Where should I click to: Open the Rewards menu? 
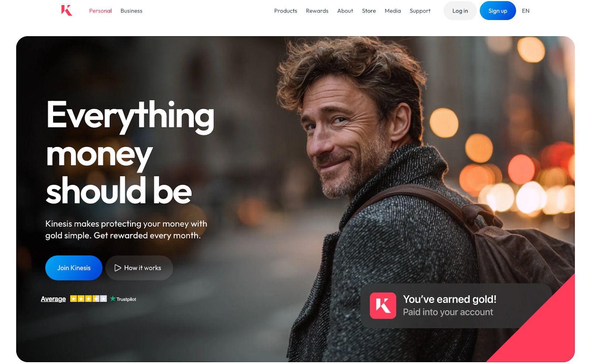(x=317, y=11)
